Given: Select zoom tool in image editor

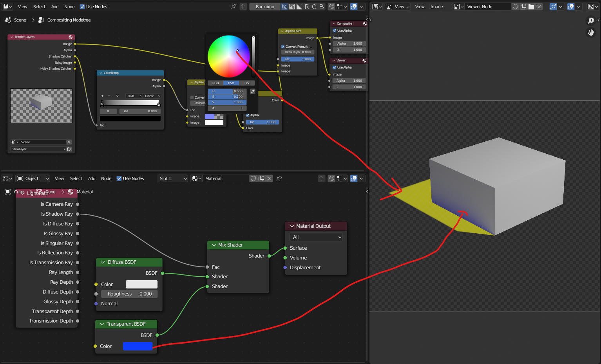Looking at the screenshot, I should click(591, 21).
